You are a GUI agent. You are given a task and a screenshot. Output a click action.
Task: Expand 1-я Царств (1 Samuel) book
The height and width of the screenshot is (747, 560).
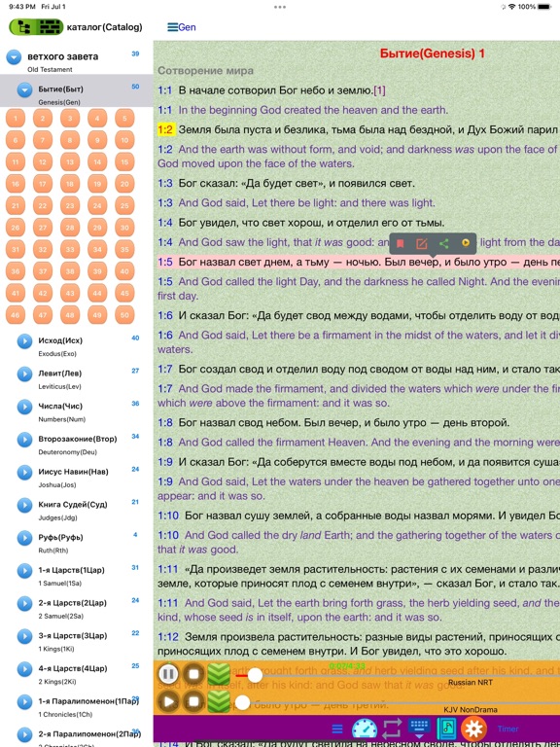[24, 571]
